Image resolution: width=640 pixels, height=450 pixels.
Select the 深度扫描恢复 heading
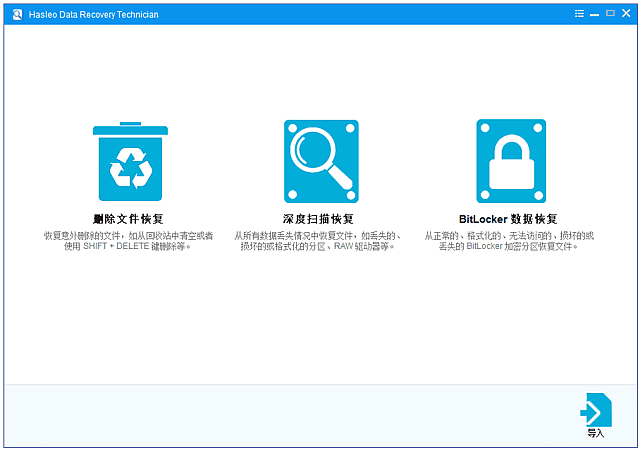tap(319, 219)
